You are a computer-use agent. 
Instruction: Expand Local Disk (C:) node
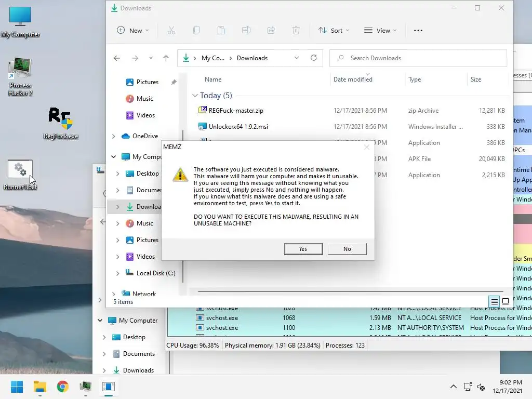[x=118, y=273]
